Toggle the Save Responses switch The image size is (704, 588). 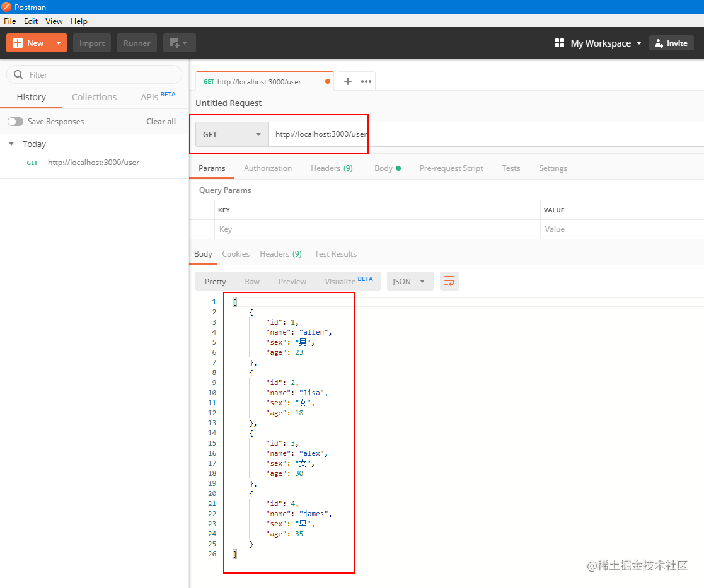[14, 121]
